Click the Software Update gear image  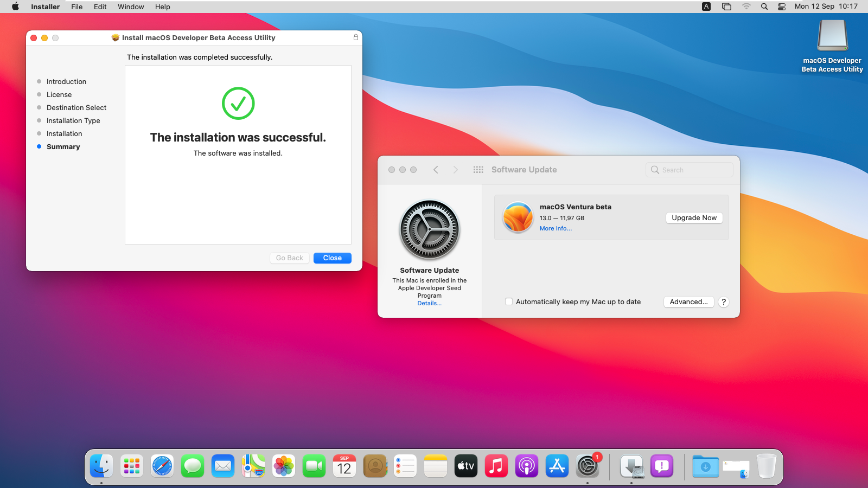click(430, 230)
